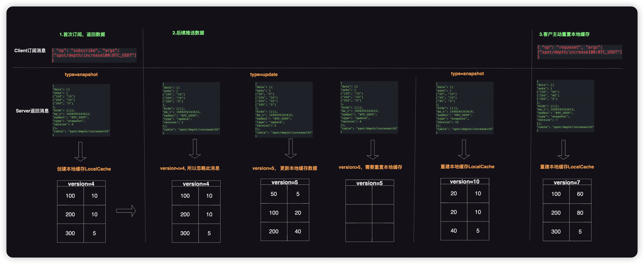Click the Client订阅消息 row label

(x=30, y=51)
